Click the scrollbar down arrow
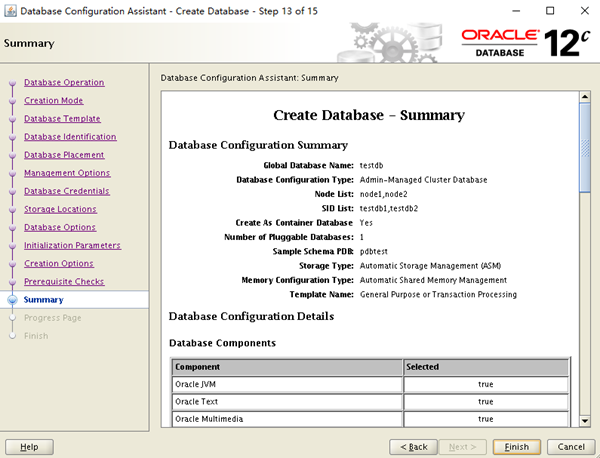 pos(585,421)
